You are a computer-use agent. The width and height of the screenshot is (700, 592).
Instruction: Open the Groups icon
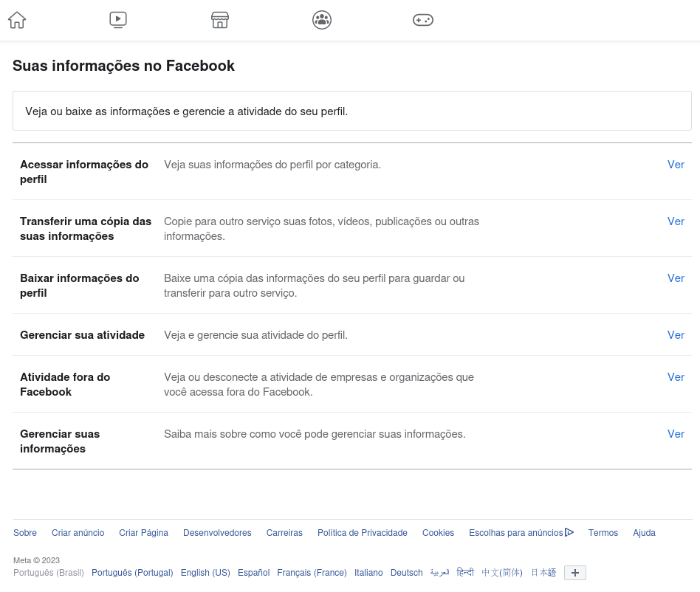(322, 20)
